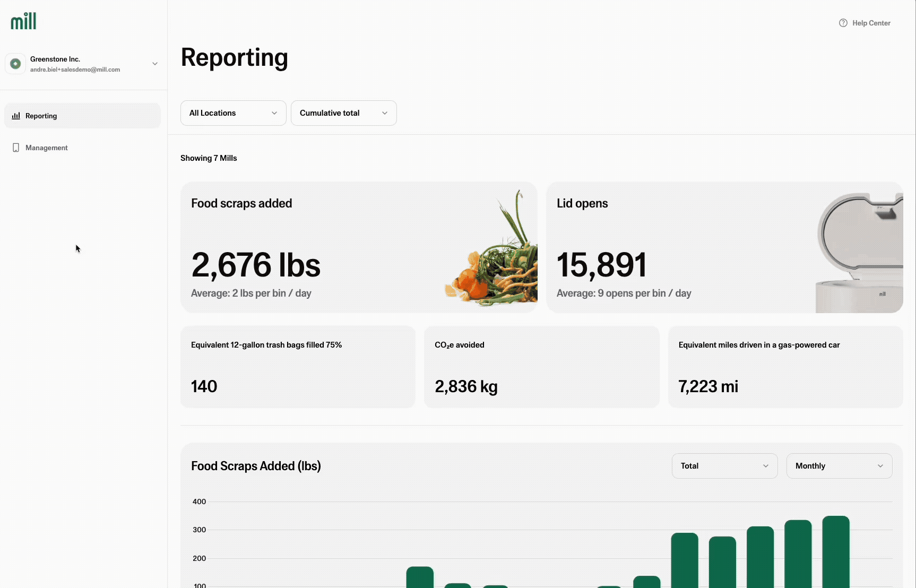The width and height of the screenshot is (916, 588).
Task: Click the CO₂e avoided card
Action: pos(541,367)
